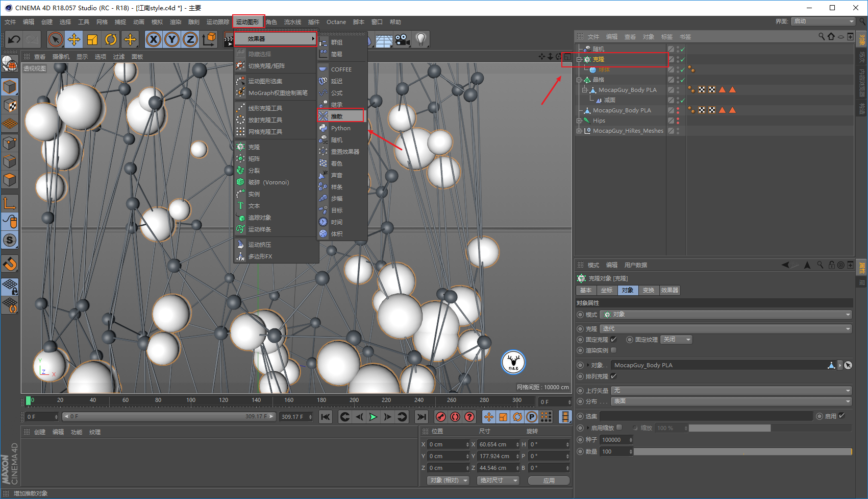The width and height of the screenshot is (868, 499).
Task: Open the 上行矢量 dropdown
Action: click(732, 390)
